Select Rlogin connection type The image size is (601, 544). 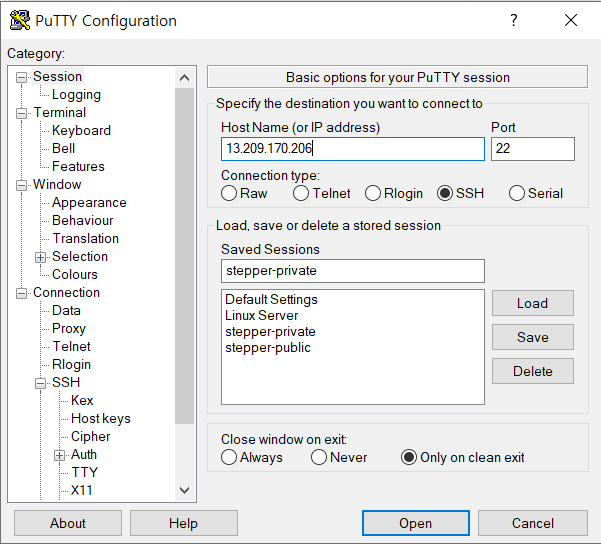click(x=394, y=193)
